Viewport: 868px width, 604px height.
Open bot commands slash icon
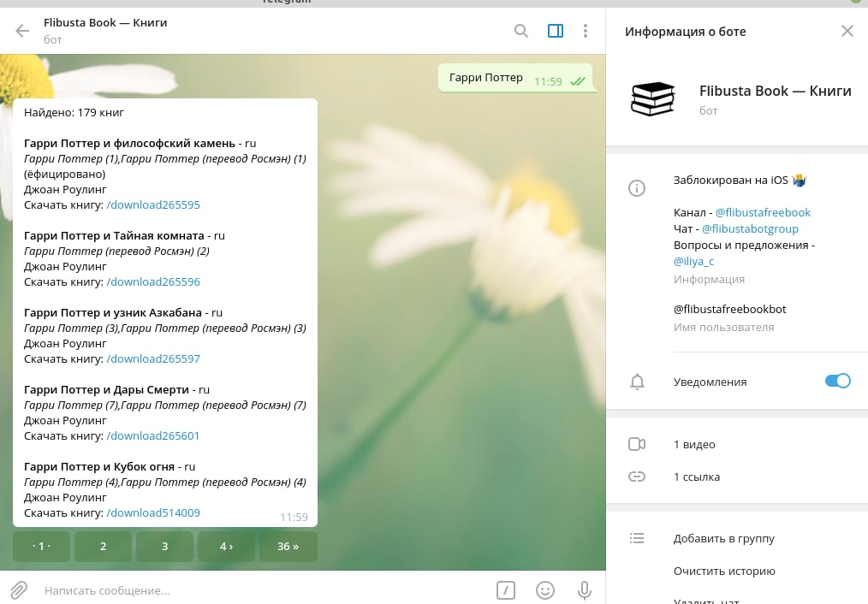coord(505,590)
